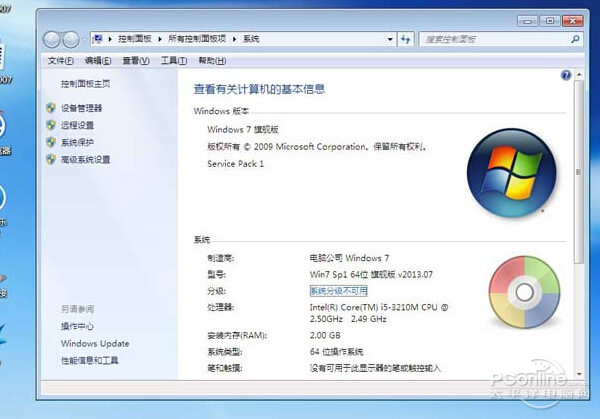Click the Back navigation arrow button

tap(51, 39)
